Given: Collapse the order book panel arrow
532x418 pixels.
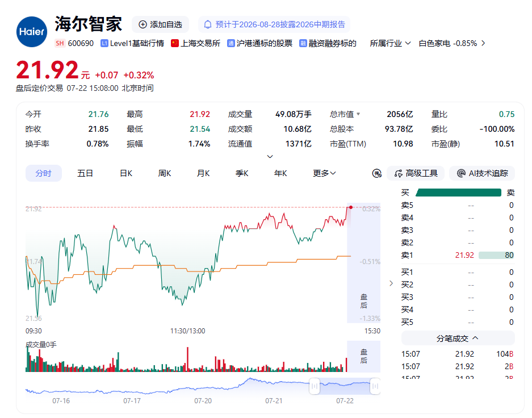Looking at the screenshot, I should click(x=391, y=283).
